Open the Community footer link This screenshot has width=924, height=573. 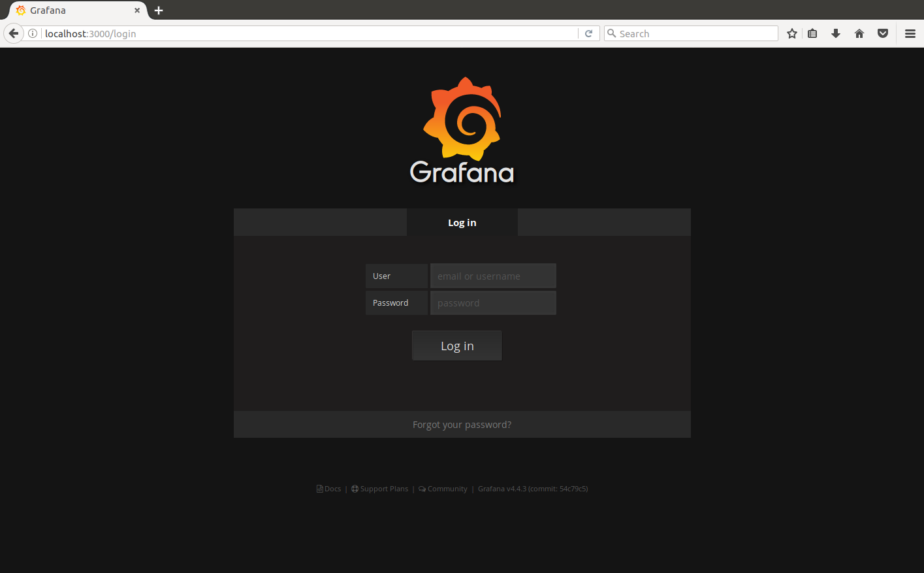[443, 489]
